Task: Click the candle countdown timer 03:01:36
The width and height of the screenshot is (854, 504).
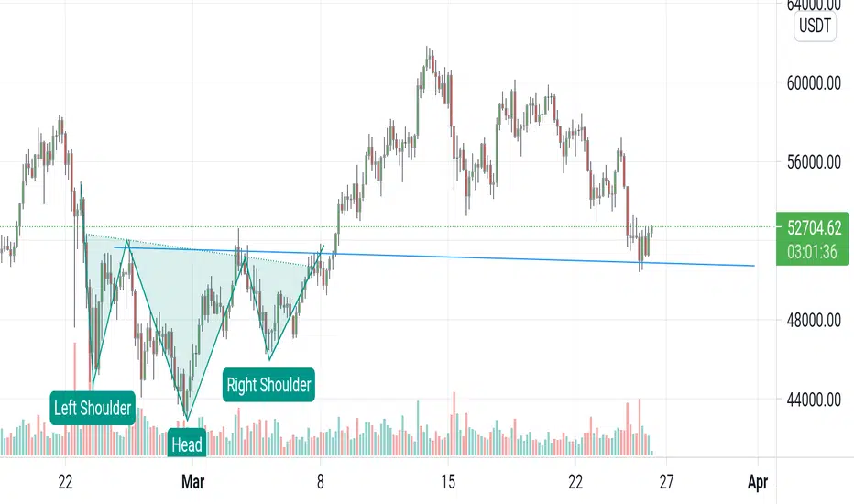Action: [812, 252]
